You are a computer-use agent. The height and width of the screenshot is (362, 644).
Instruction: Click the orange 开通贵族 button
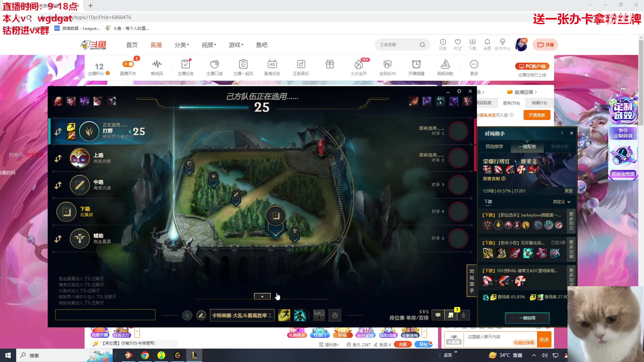click(x=537, y=115)
